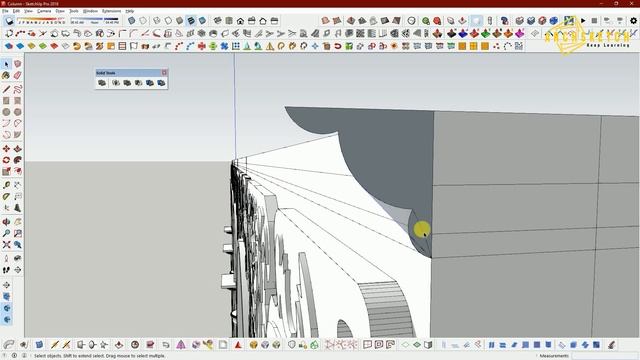Set camera to Iso view

(218, 20)
